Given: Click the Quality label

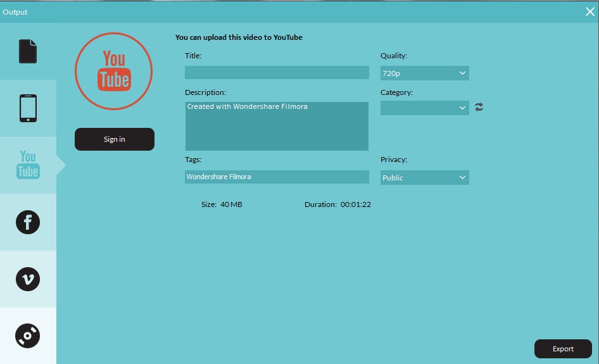Looking at the screenshot, I should (x=393, y=55).
